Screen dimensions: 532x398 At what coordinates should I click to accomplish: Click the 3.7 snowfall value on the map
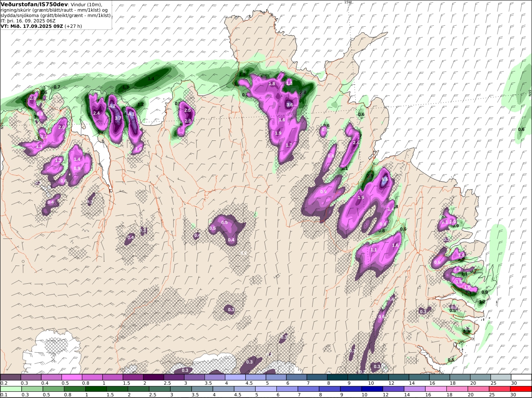tap(118, 118)
